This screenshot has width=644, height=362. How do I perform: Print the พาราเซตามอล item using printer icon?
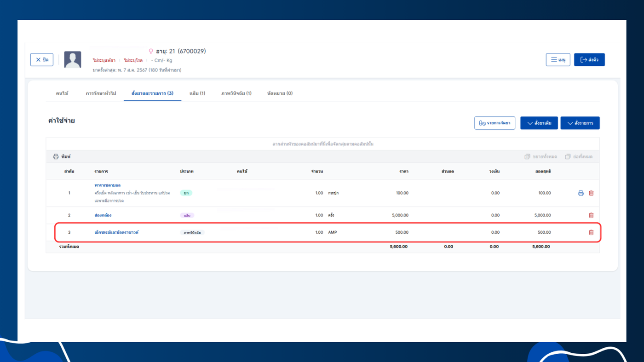(581, 193)
